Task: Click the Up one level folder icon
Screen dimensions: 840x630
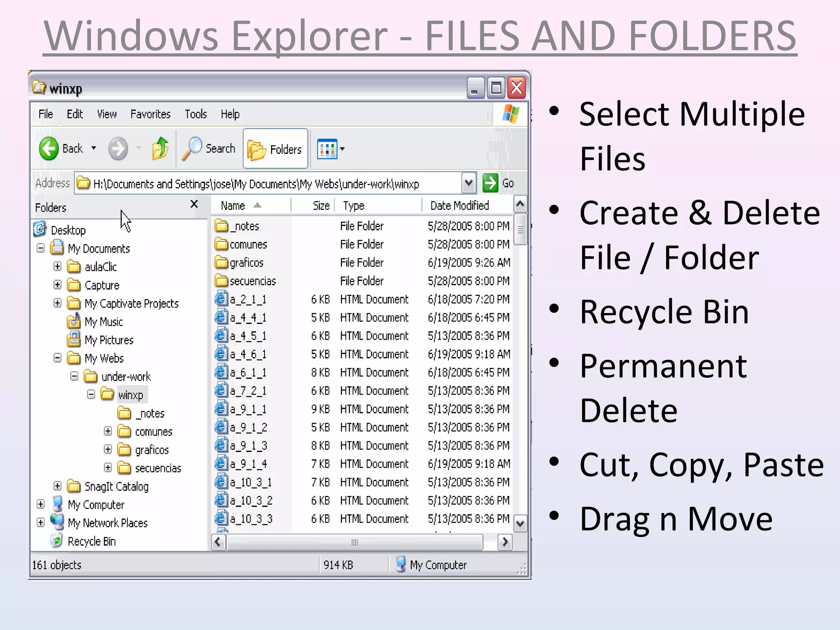Action: tap(160, 148)
